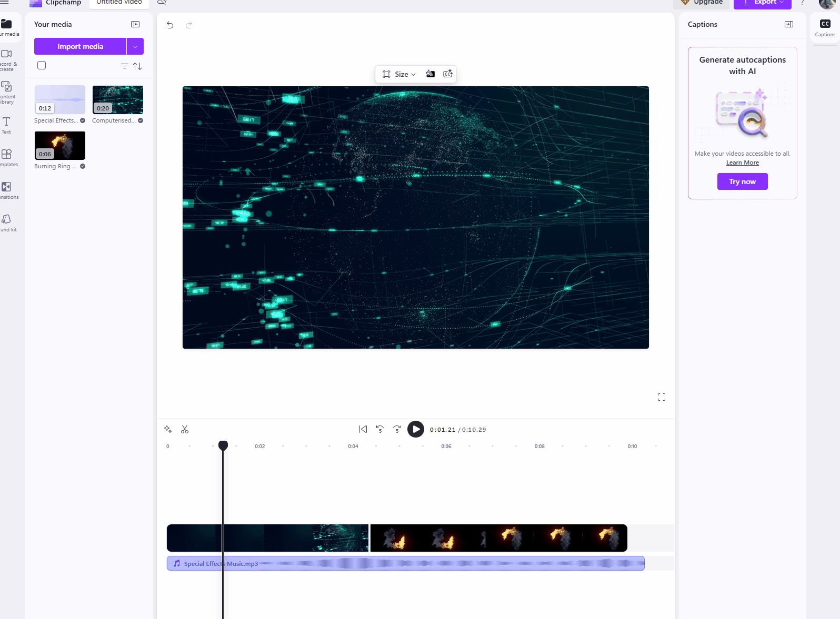Open the Content library sidebar tab
This screenshot has width=840, height=619.
click(7, 92)
